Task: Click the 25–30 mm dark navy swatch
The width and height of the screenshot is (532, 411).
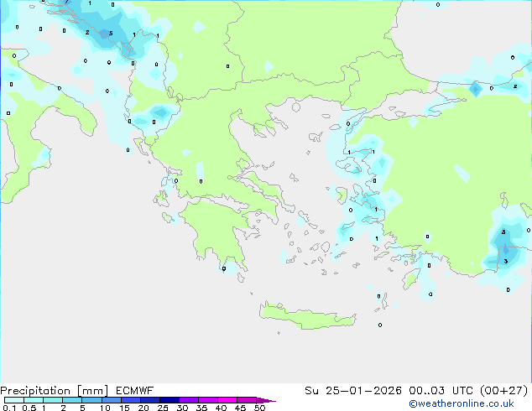Action: 169,400
